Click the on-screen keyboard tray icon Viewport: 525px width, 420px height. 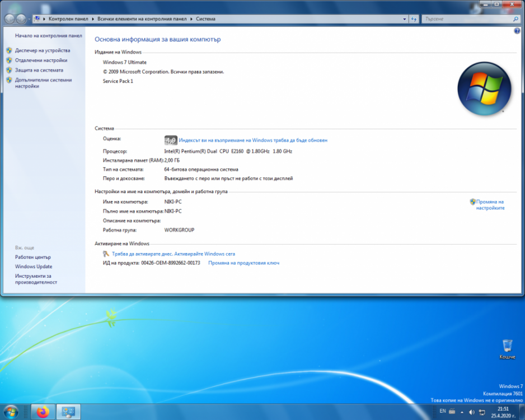point(452,412)
